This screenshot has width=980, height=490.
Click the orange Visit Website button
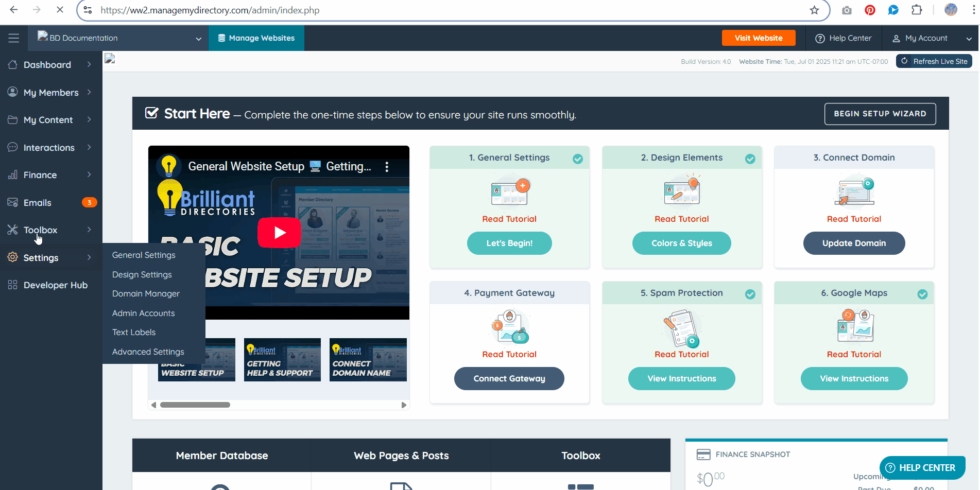point(759,38)
